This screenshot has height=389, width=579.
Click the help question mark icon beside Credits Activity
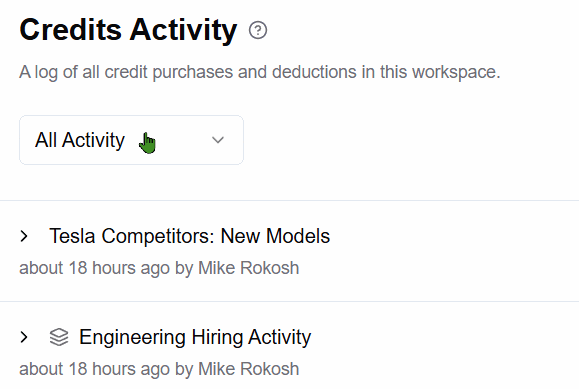click(x=258, y=30)
